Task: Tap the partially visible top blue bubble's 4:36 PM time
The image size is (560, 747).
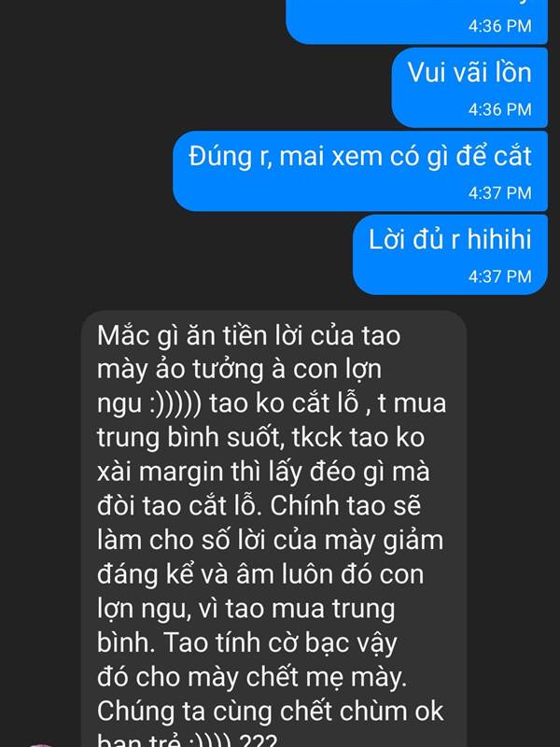Action: click(499, 26)
